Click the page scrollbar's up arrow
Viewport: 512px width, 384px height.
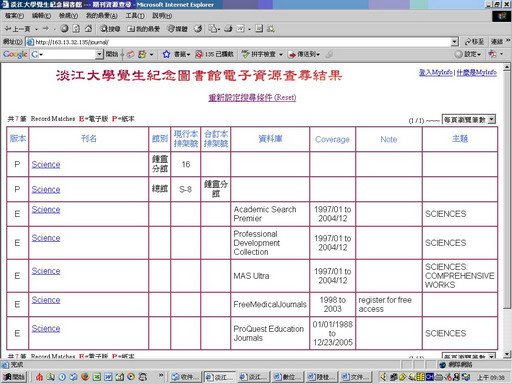507,67
